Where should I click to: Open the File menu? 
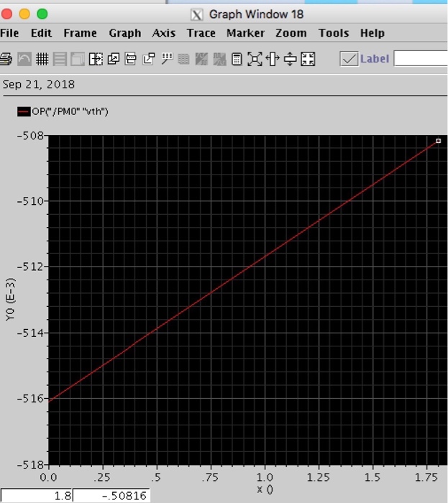tap(9, 33)
